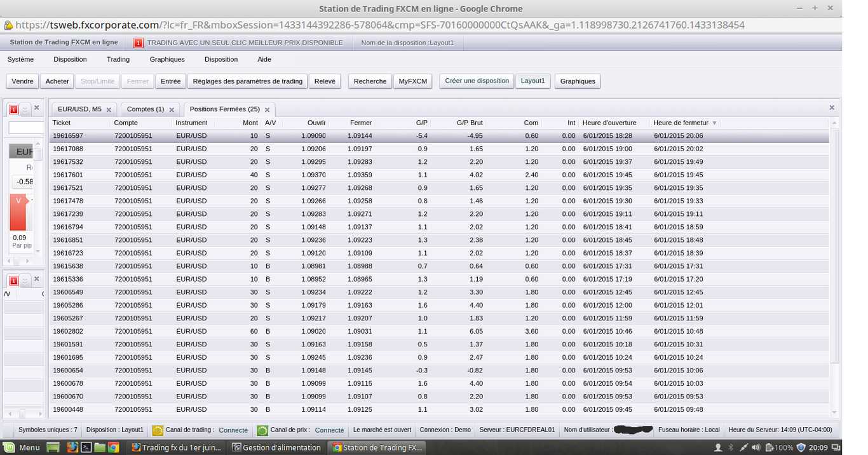Expand the chevron in lower left panel

point(25,280)
